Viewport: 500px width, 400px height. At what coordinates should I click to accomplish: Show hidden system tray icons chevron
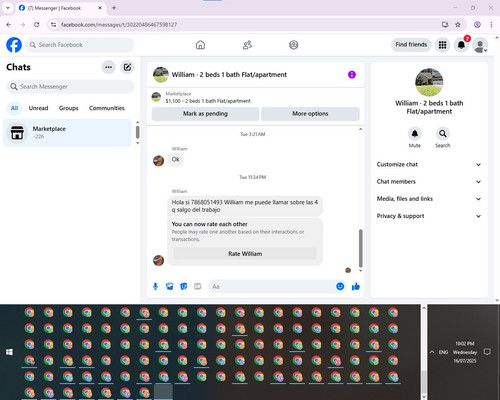pos(432,352)
